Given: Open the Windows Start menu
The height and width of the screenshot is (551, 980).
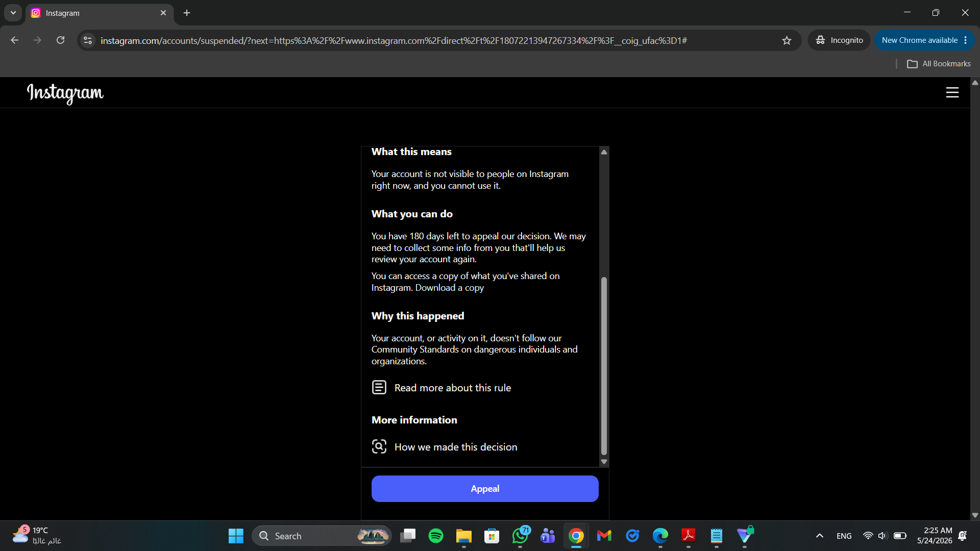Looking at the screenshot, I should click(x=236, y=536).
